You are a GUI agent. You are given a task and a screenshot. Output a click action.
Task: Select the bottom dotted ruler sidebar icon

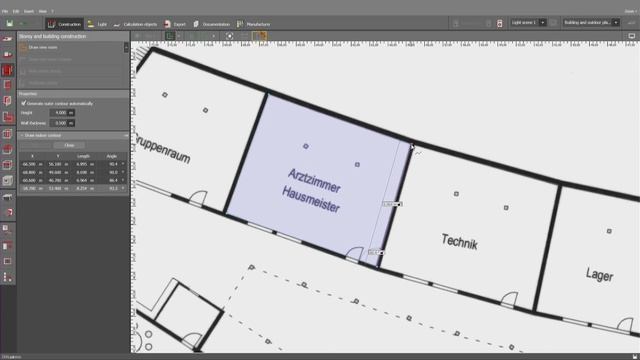pos(7,277)
